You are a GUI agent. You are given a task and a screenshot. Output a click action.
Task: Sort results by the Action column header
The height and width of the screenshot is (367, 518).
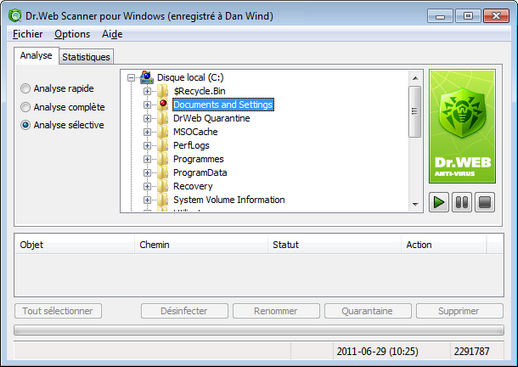444,245
